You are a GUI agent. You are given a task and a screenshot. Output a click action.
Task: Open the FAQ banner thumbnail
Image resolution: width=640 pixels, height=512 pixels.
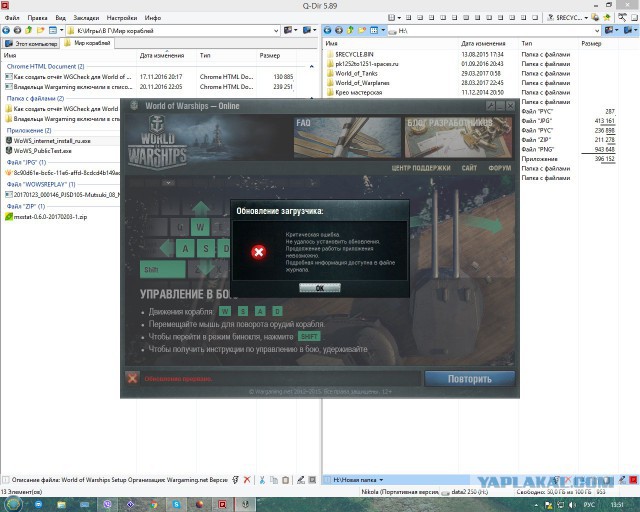click(347, 138)
